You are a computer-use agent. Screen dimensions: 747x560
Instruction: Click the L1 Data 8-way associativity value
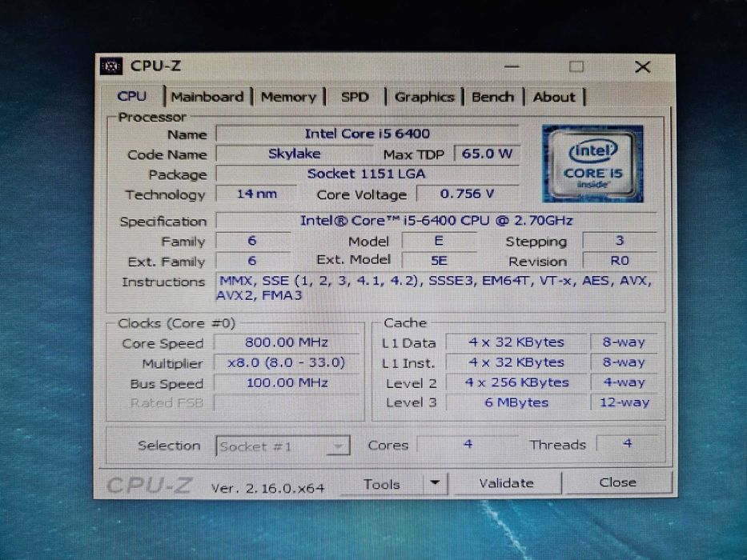coord(624,342)
